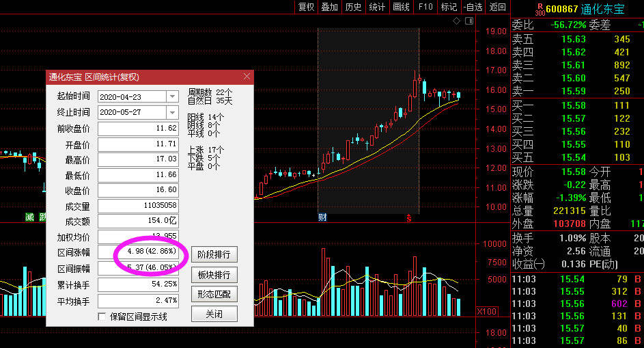644x348 pixels.
Task: Click the 前收盘价 value field
Action: coord(138,129)
